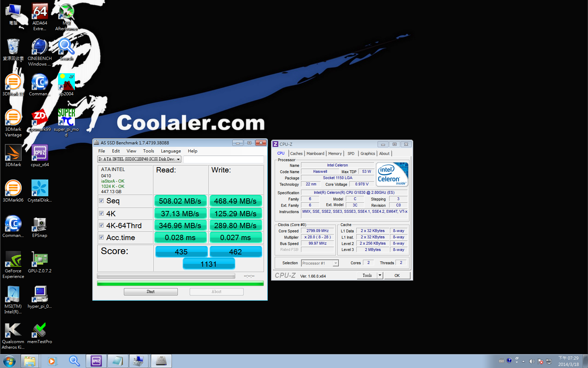Click the gray test progress bar

click(x=166, y=276)
